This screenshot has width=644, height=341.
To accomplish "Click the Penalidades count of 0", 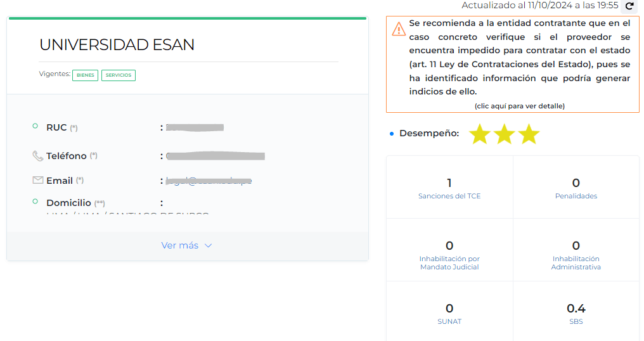I will 576,183.
